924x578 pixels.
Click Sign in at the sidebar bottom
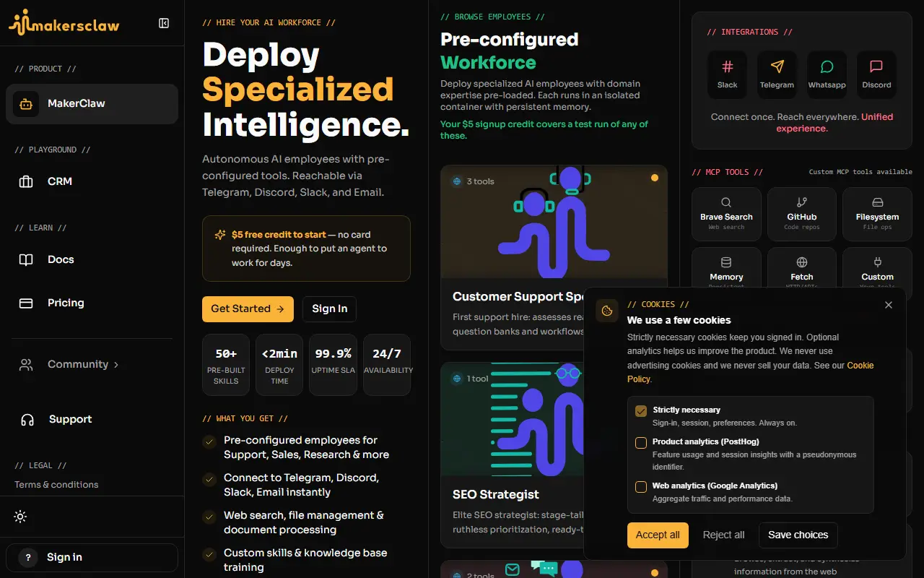92,558
